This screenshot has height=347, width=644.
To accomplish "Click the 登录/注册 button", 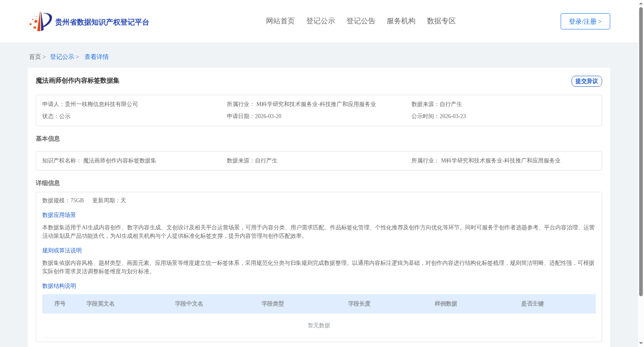I will (585, 21).
